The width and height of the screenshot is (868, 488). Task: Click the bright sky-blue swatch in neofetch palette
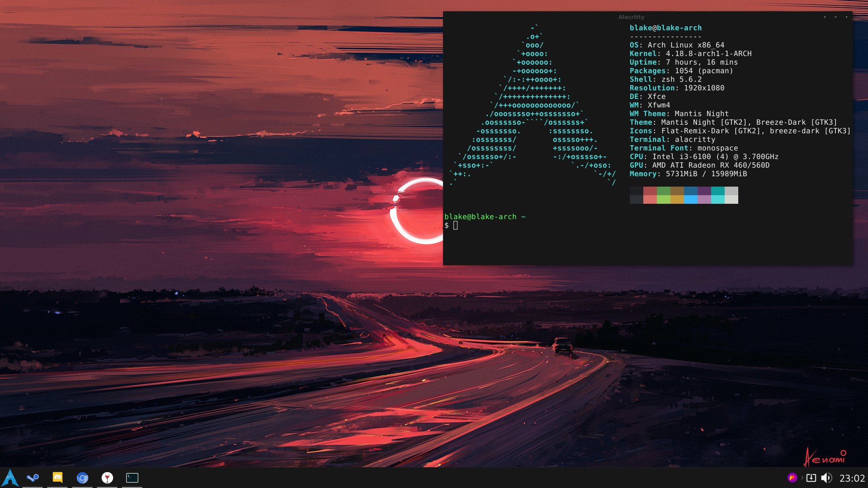pyautogui.click(x=691, y=200)
